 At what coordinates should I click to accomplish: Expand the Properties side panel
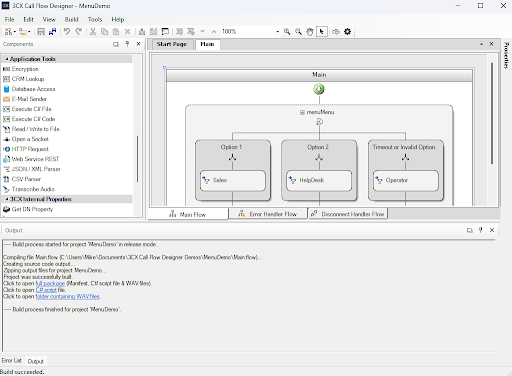pos(506,55)
